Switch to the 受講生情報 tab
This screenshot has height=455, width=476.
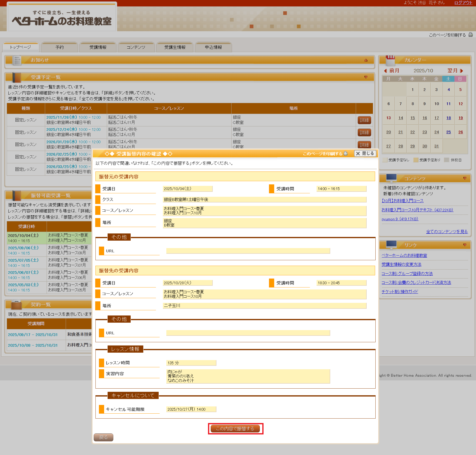[175, 47]
